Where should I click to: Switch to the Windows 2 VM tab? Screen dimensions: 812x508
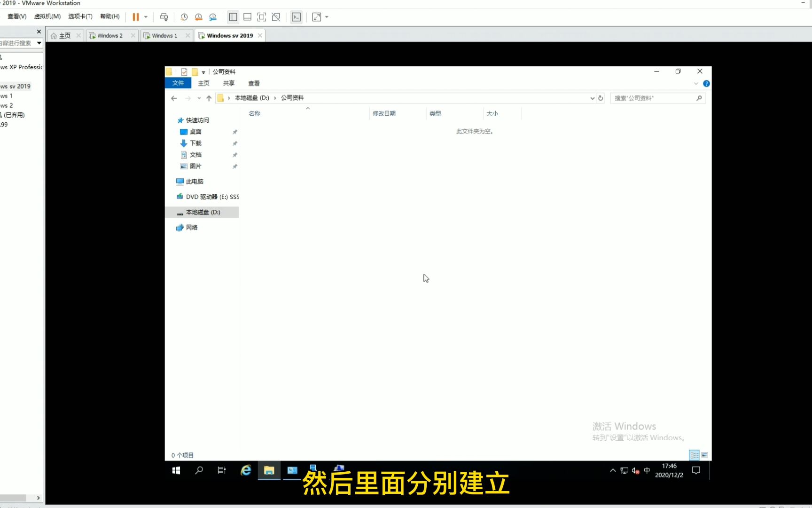[109, 36]
